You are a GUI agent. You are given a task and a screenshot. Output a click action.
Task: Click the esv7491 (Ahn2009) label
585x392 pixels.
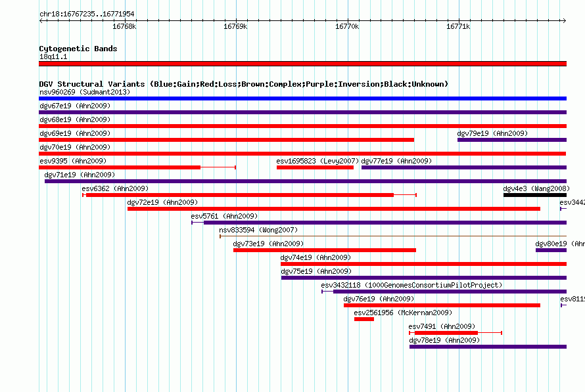(x=442, y=326)
